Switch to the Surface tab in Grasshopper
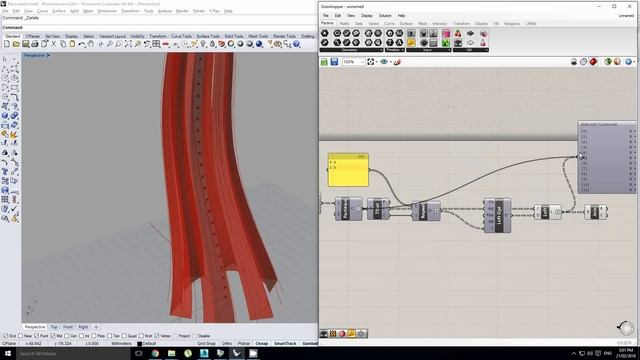 pos(406,24)
